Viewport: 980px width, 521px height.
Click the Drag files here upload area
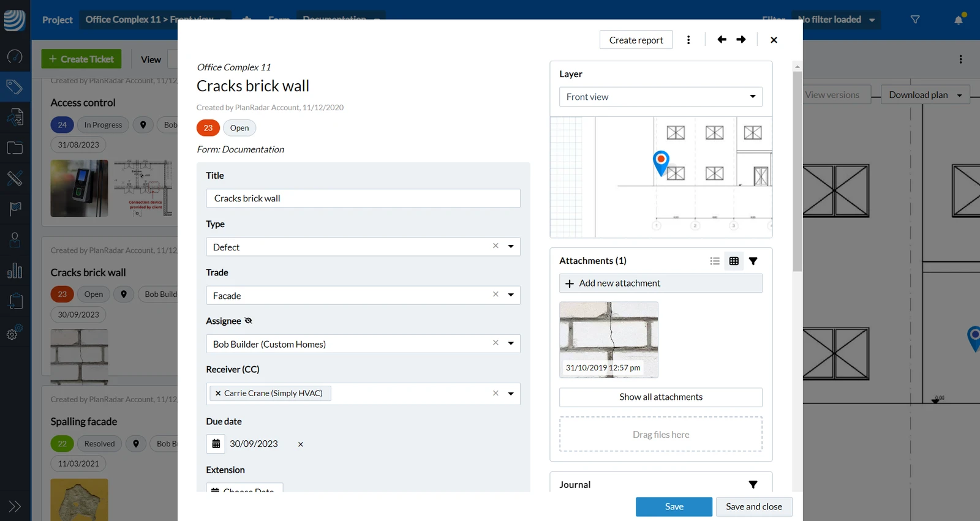tap(661, 435)
